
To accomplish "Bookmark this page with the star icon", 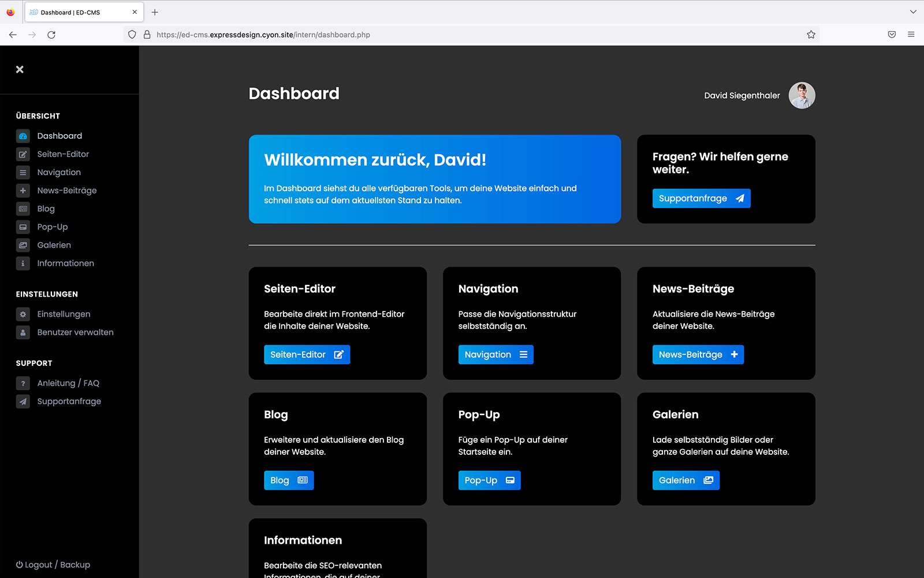I will [811, 35].
